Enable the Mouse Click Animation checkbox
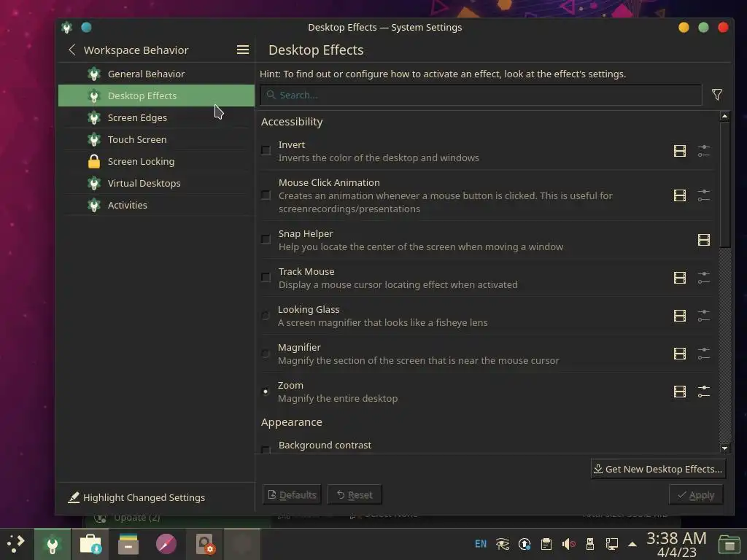747x560 pixels. click(x=266, y=195)
